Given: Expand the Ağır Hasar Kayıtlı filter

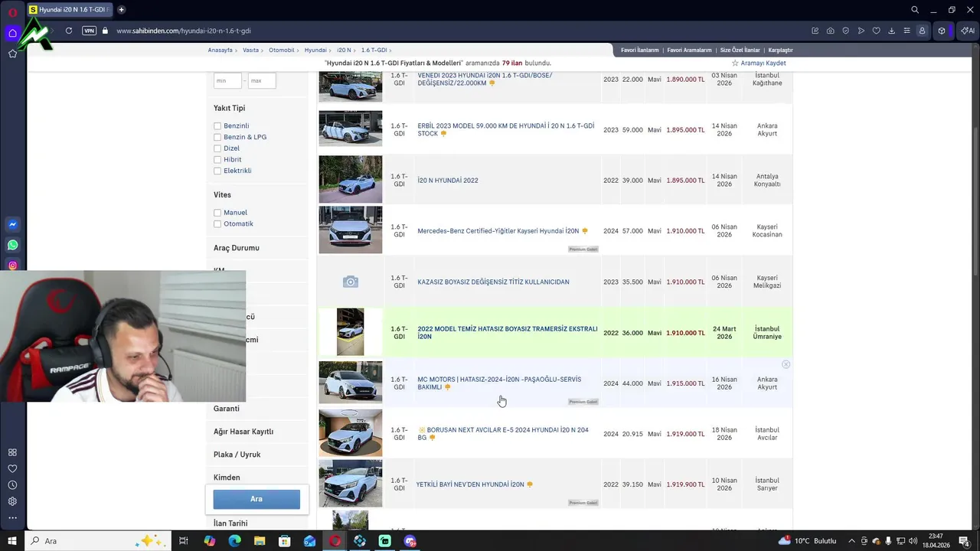Looking at the screenshot, I should point(243,432).
